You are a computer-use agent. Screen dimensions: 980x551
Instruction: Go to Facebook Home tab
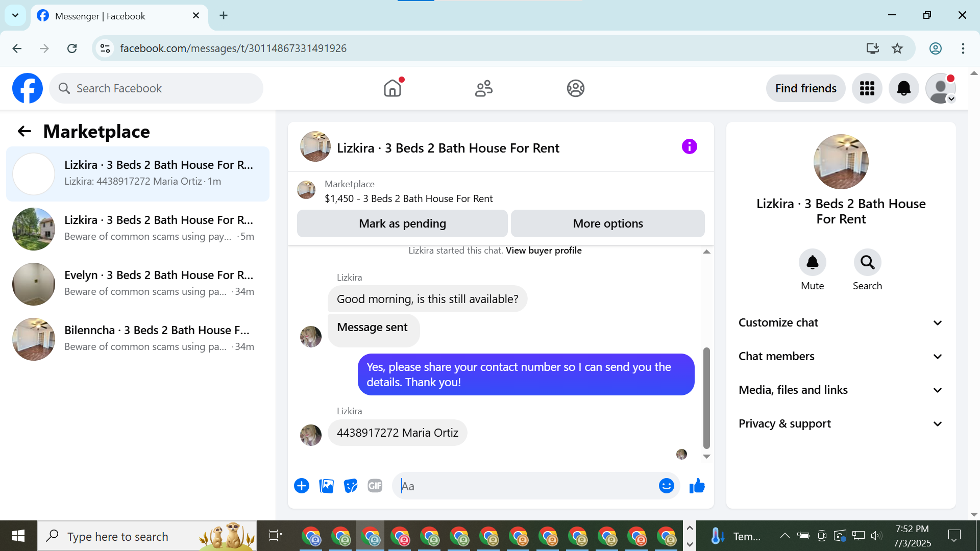[x=393, y=88]
